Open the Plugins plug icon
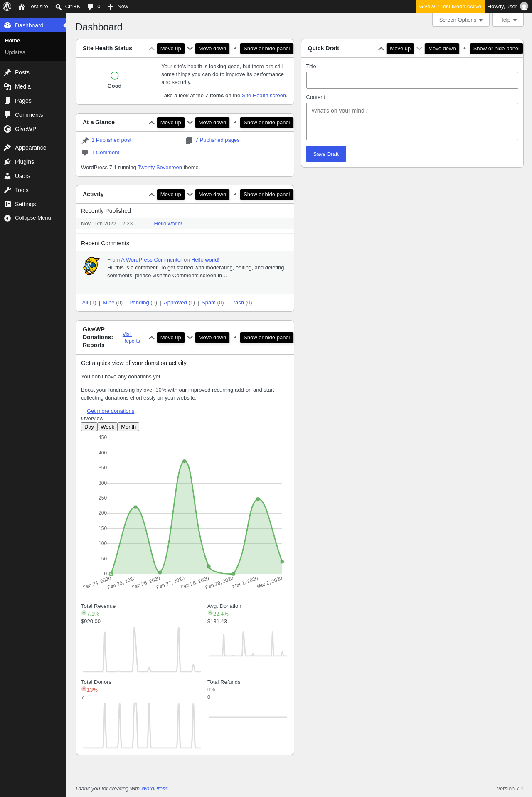 pos(7,162)
